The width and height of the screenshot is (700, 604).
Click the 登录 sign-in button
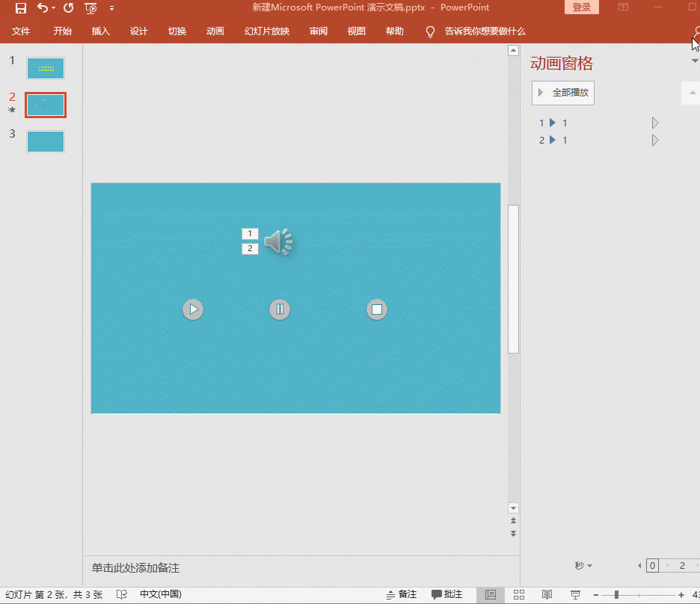click(581, 7)
